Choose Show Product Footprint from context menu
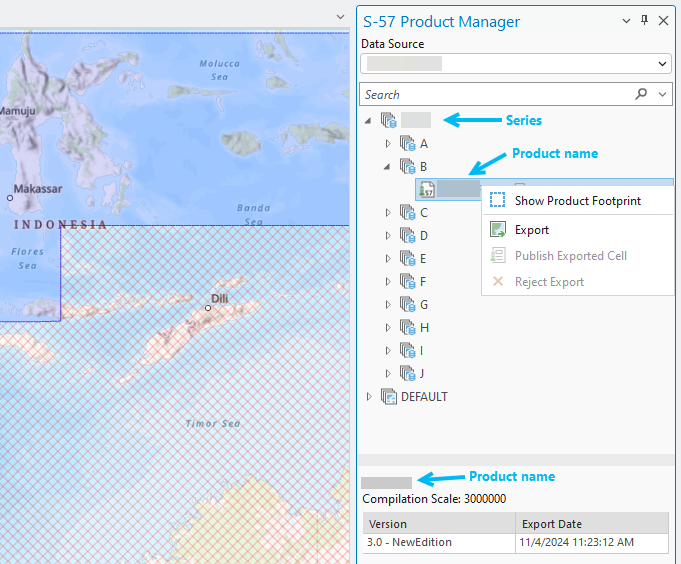This screenshot has height=564, width=681. [x=578, y=201]
